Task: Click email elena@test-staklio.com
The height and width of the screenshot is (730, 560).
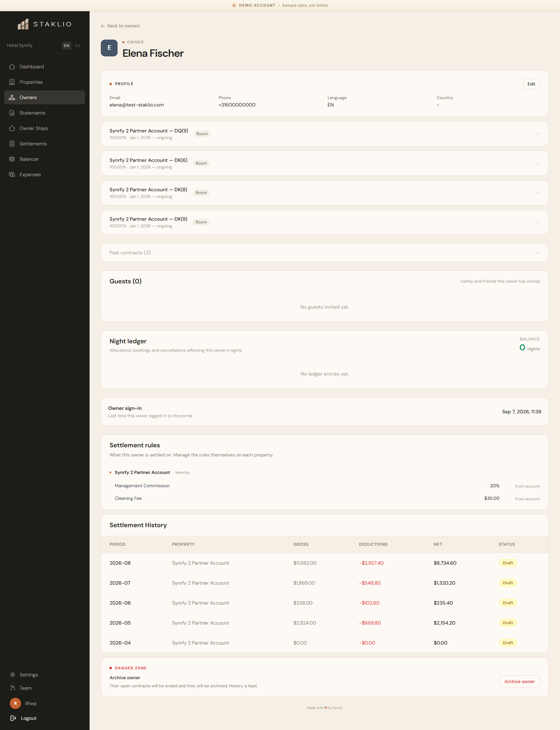Action: pos(136,105)
